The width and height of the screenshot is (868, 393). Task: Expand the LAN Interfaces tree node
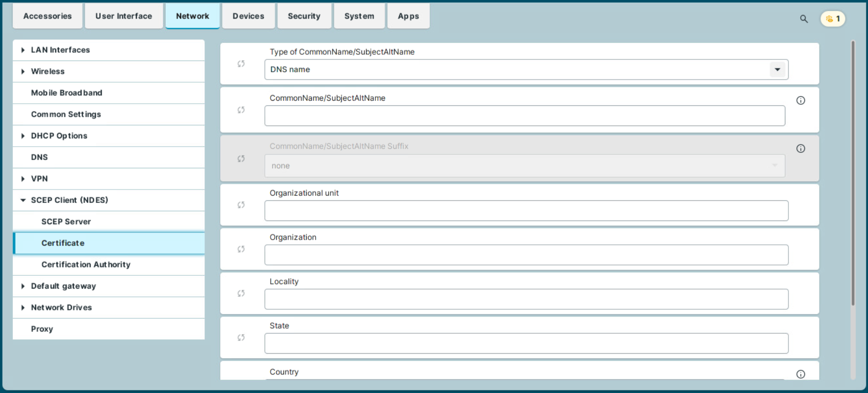click(23, 50)
